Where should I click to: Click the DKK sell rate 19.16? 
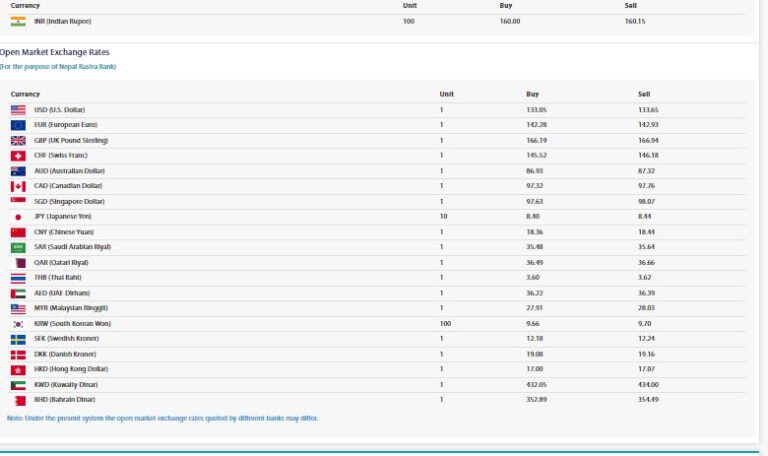(x=646, y=354)
